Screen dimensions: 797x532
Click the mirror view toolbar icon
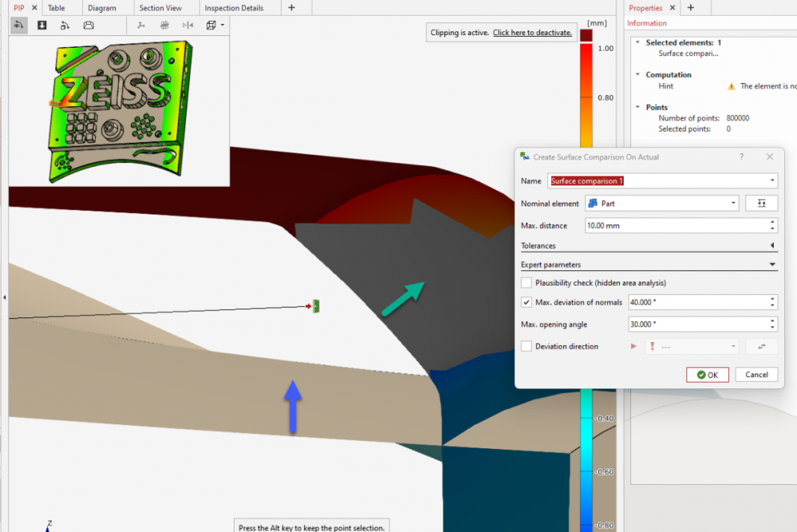(188, 25)
